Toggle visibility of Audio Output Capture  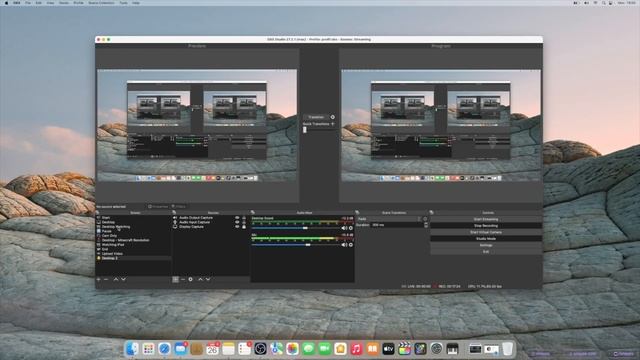[237, 218]
